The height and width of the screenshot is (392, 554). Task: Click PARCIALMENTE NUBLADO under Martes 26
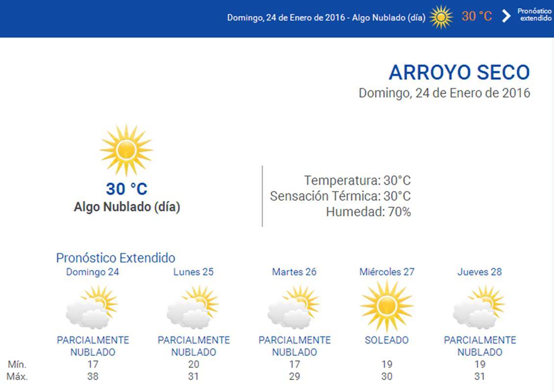295,346
